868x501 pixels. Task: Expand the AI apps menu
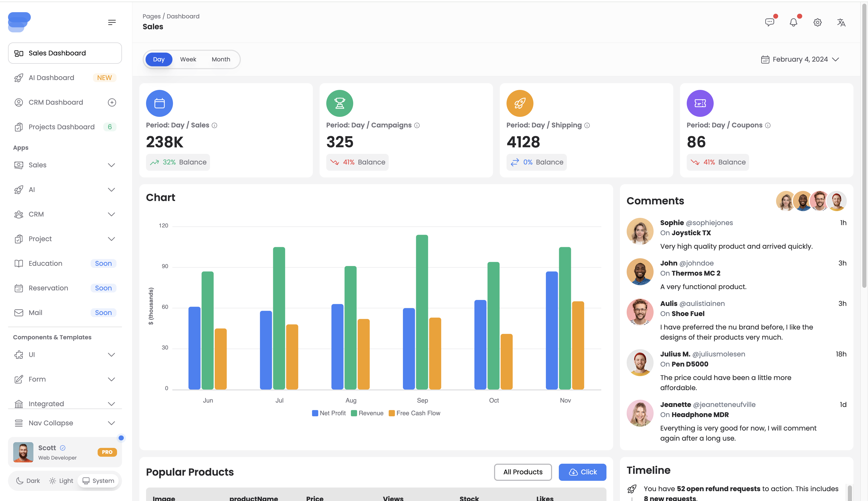pos(65,190)
